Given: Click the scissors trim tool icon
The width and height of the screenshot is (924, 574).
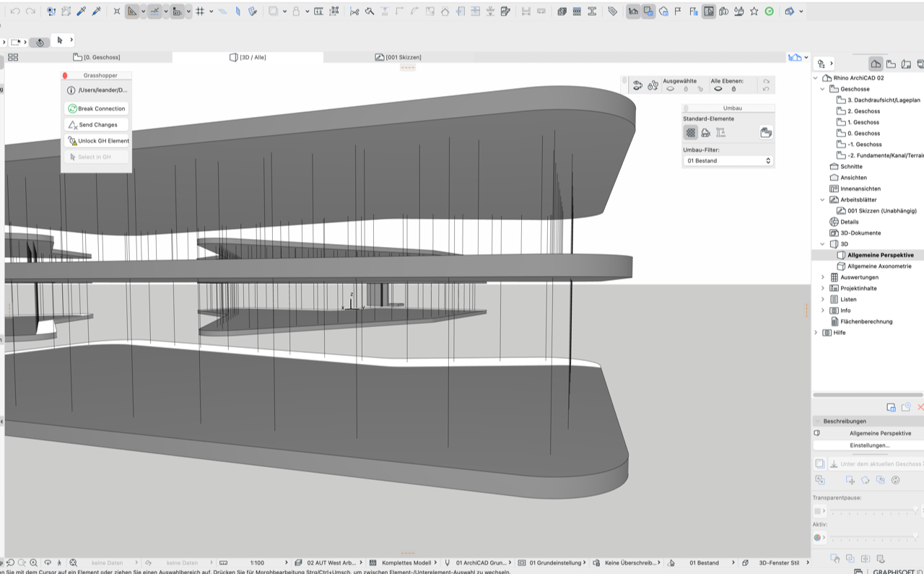Looking at the screenshot, I should [x=354, y=12].
